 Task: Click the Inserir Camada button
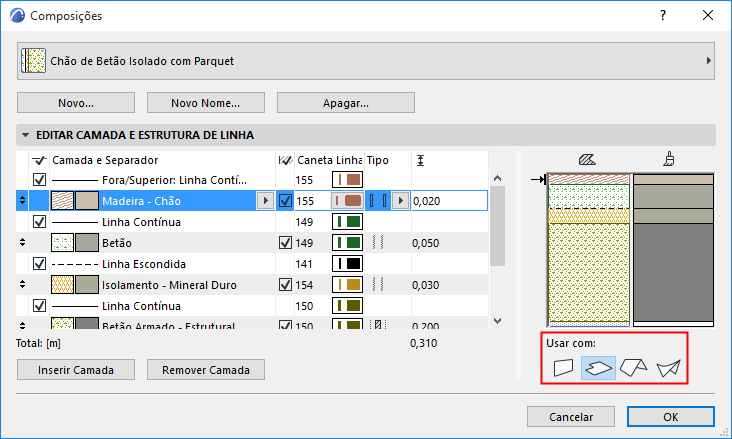click(76, 370)
